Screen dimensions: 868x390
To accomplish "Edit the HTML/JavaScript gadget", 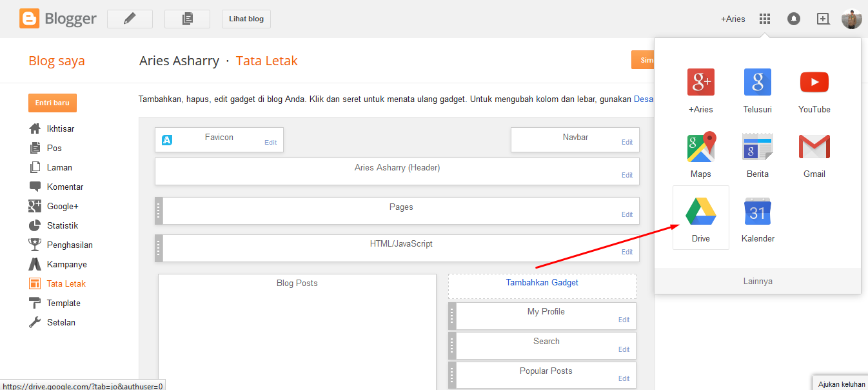I will [627, 252].
